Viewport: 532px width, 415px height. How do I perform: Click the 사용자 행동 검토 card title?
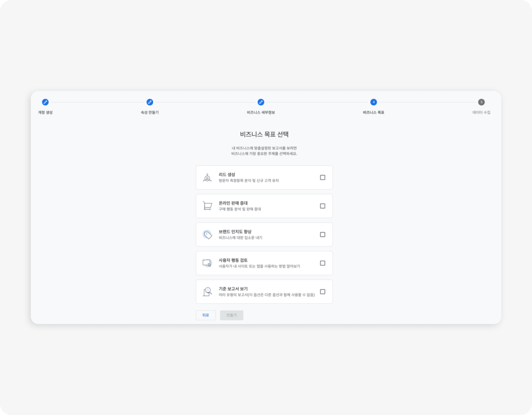tap(233, 260)
